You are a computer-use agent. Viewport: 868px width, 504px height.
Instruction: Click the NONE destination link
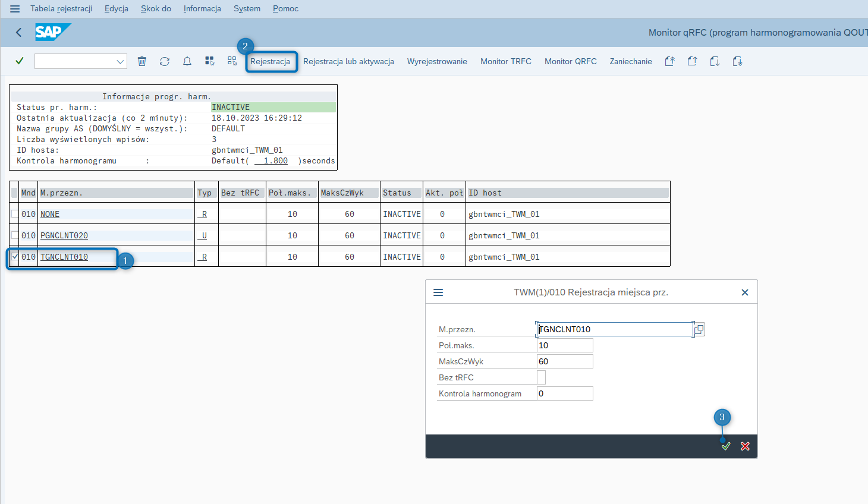[x=50, y=214]
